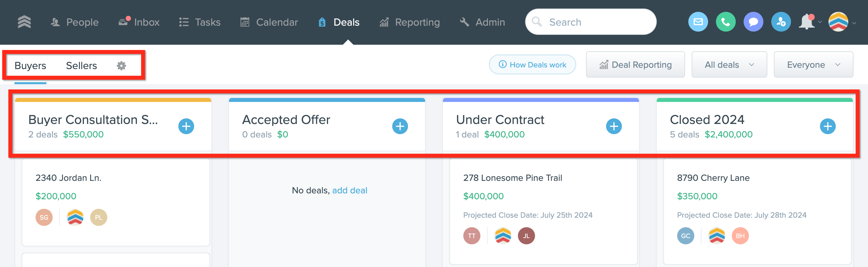Click the email envelope icon in header

698,22
